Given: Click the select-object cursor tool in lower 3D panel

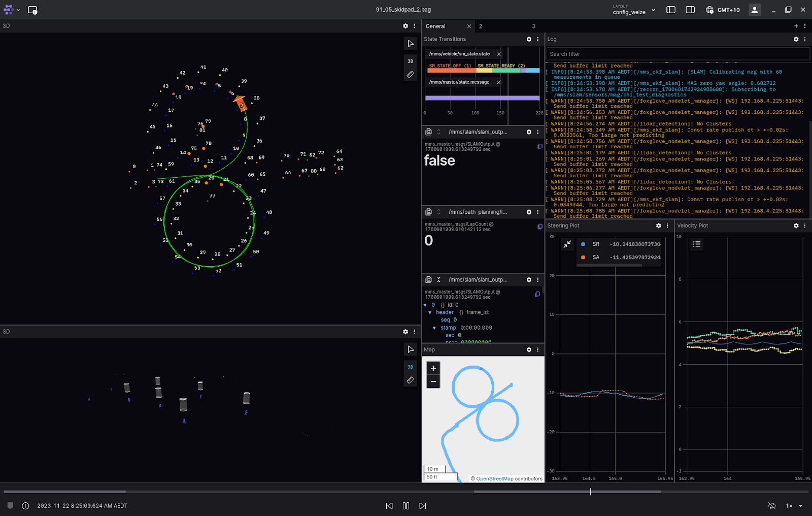Looking at the screenshot, I should [x=410, y=349].
